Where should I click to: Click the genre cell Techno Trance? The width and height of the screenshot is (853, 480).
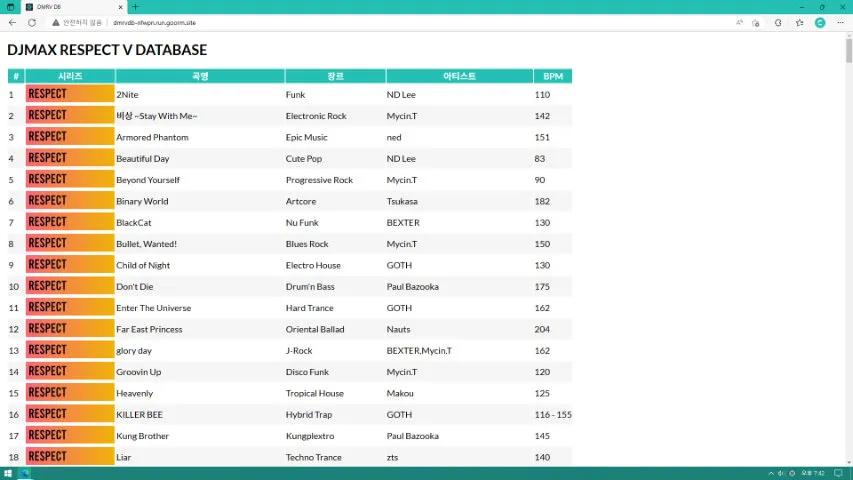(x=314, y=457)
